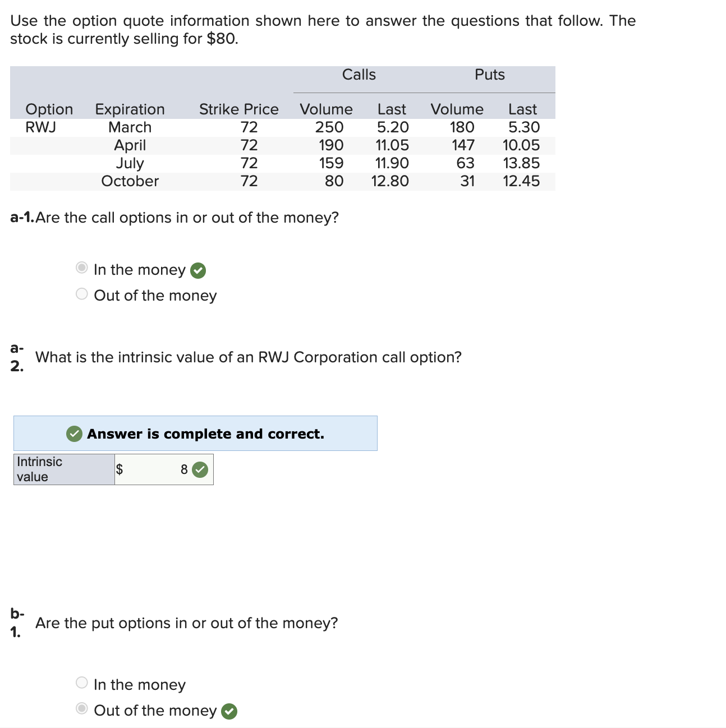Click the 'Option' column header
726x728 pixels.
click(49, 109)
